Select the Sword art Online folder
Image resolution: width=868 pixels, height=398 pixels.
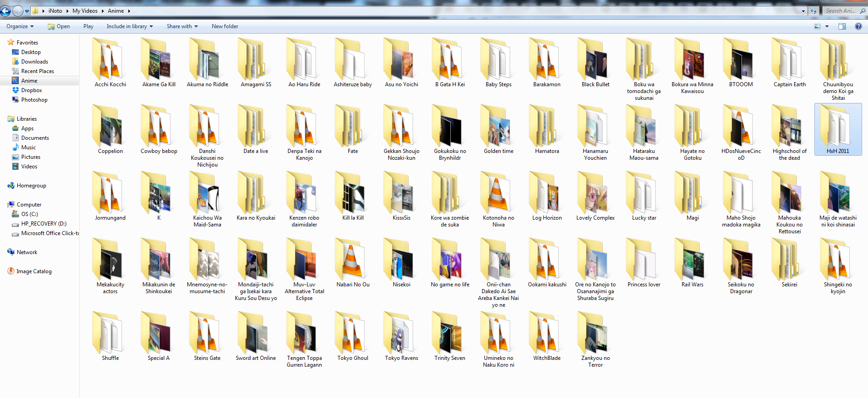click(x=256, y=336)
